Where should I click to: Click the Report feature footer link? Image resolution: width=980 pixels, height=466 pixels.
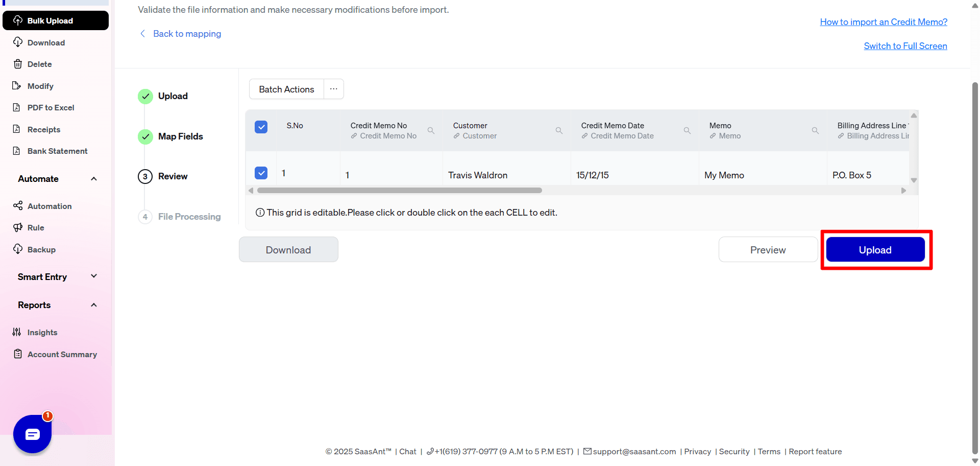815,452
